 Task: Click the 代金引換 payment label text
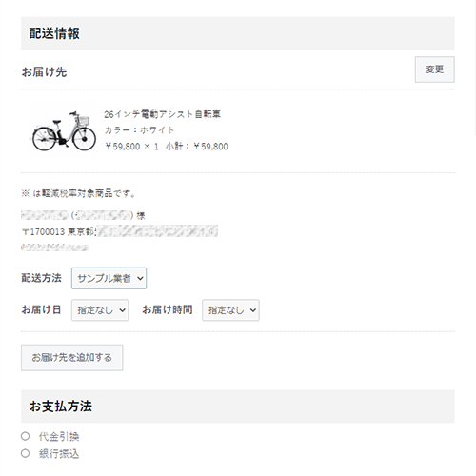[x=59, y=437]
